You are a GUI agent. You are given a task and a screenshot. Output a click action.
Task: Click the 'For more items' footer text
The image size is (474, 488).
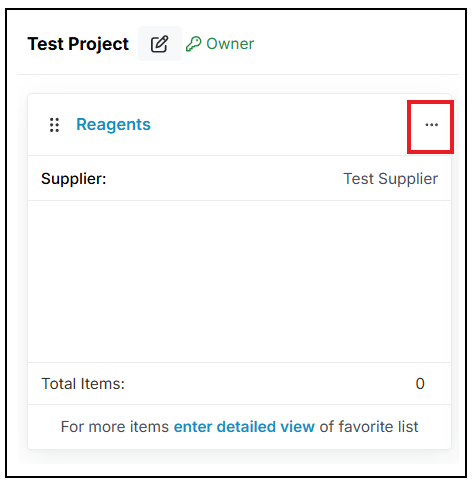tap(115, 427)
